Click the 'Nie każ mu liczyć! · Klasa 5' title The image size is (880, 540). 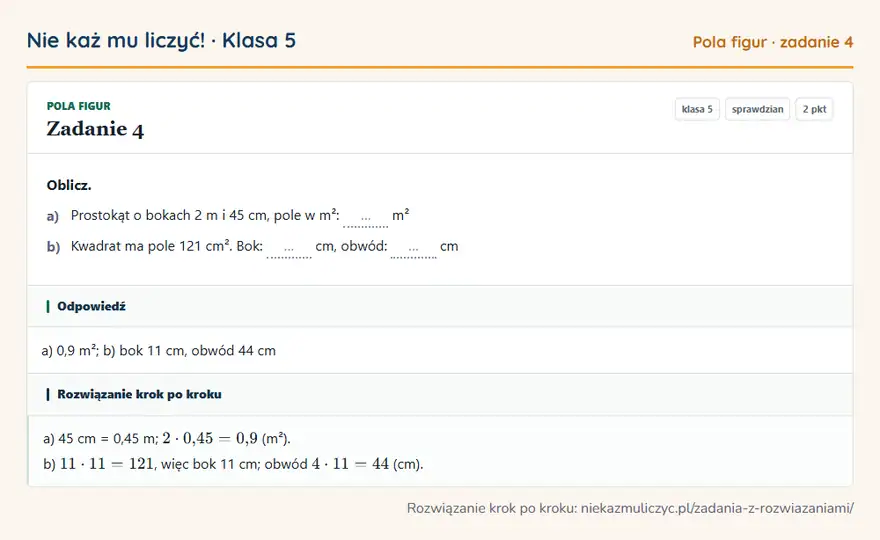tap(161, 40)
